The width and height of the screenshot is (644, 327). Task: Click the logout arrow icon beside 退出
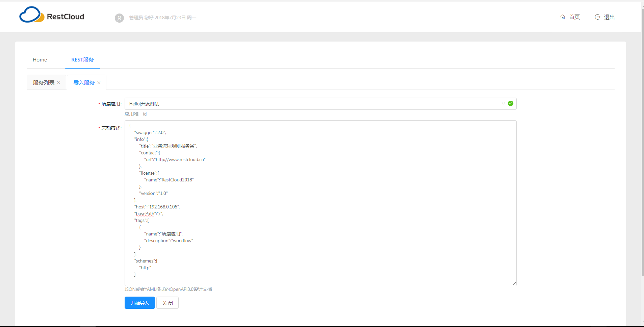(x=597, y=17)
